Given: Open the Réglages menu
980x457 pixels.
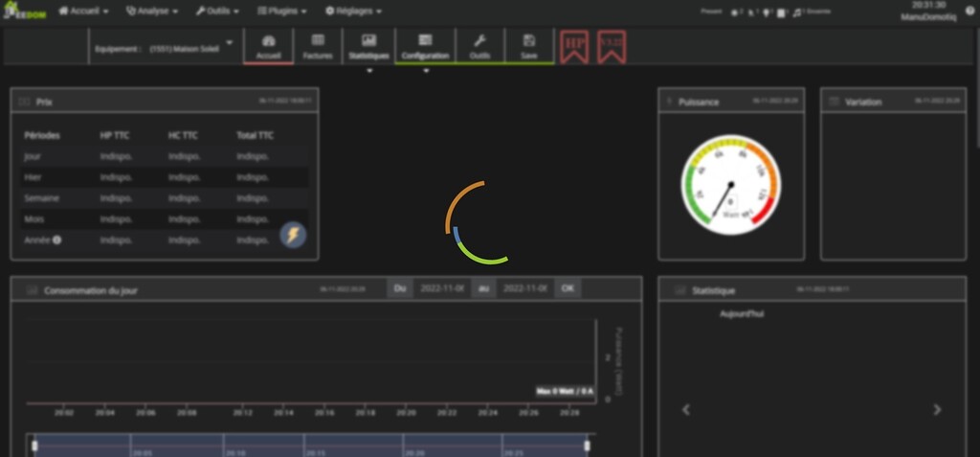Looking at the screenshot, I should click(x=353, y=11).
